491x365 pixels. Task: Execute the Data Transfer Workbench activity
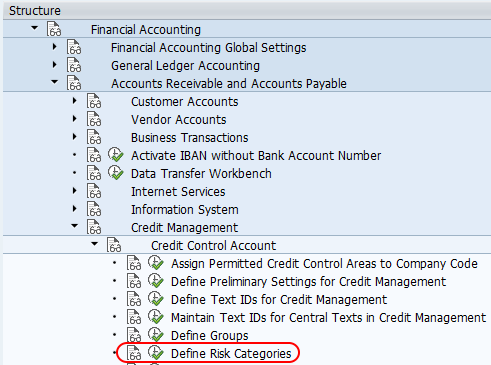click(115, 173)
